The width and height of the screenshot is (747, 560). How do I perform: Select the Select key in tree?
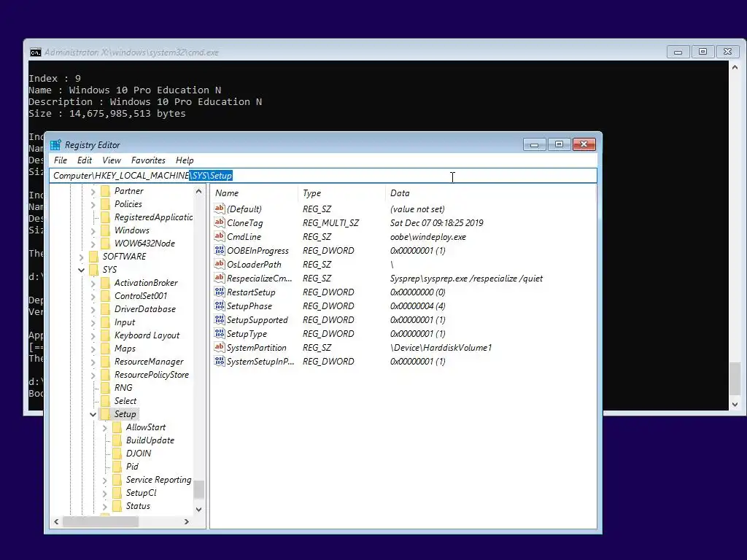(x=125, y=401)
